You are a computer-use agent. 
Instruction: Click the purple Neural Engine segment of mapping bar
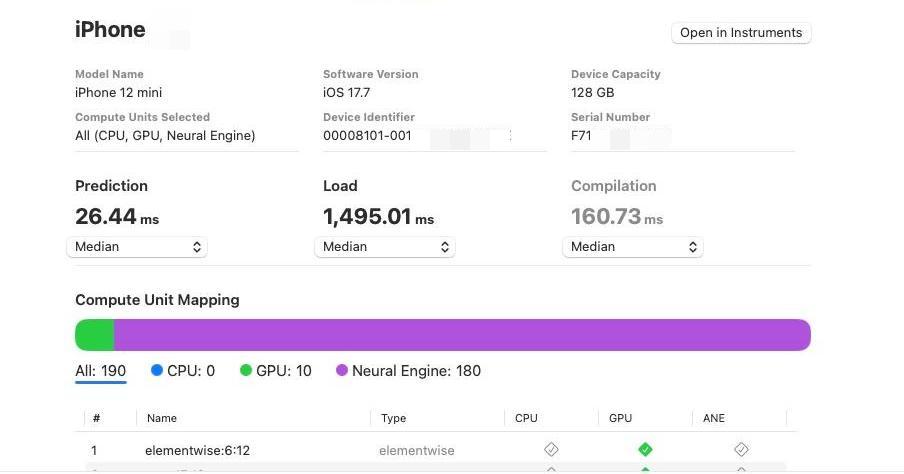pyautogui.click(x=462, y=334)
